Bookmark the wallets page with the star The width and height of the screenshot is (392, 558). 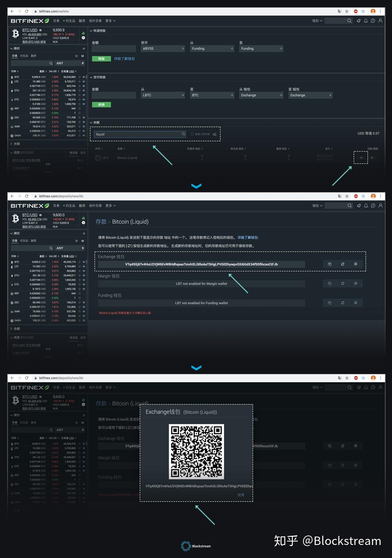[x=347, y=11]
